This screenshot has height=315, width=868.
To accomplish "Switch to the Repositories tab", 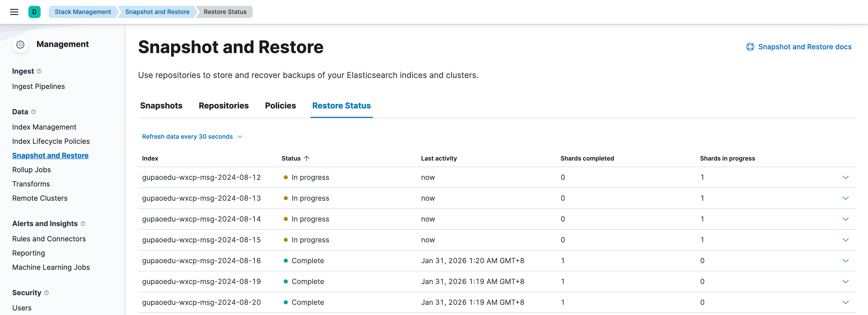I will (223, 106).
